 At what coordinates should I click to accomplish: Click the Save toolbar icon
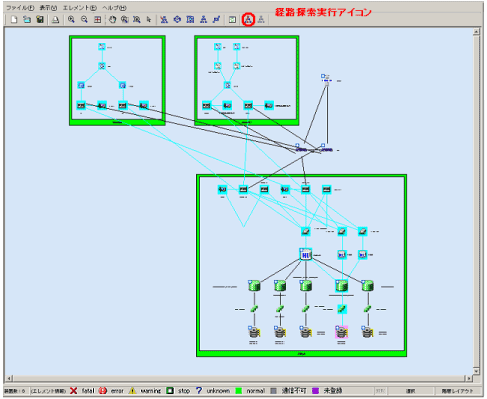40,20
